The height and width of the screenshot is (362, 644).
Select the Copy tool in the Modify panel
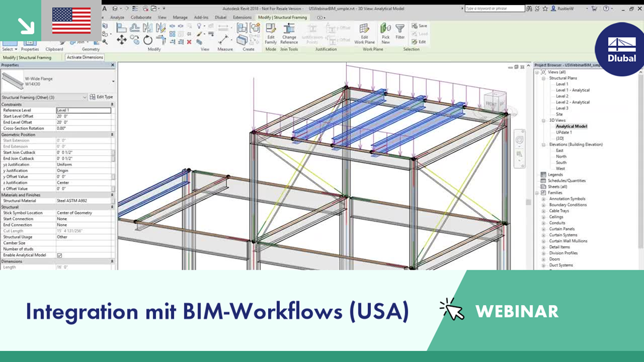coord(135,40)
